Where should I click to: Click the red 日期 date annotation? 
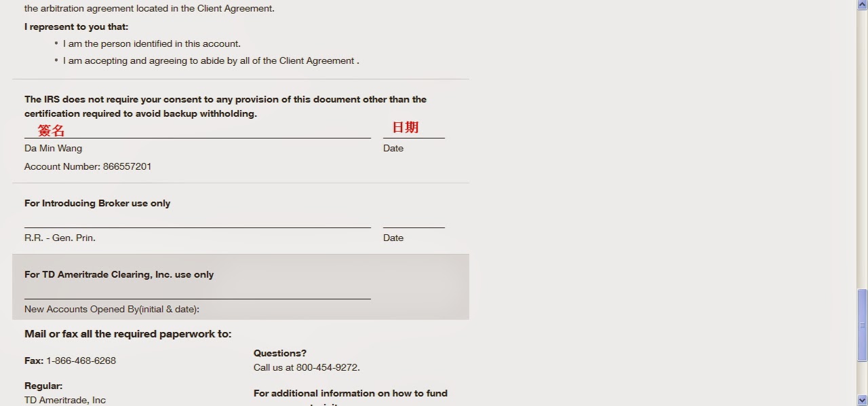[406, 127]
